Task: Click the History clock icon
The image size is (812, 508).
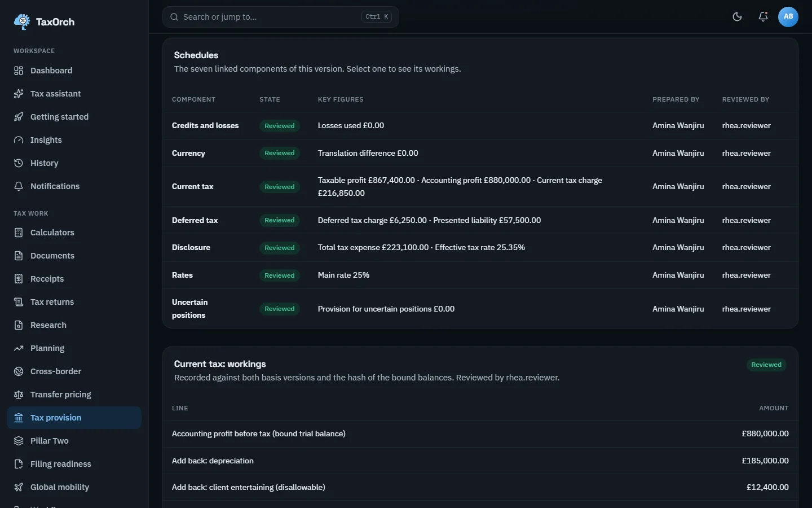Action: click(x=19, y=163)
